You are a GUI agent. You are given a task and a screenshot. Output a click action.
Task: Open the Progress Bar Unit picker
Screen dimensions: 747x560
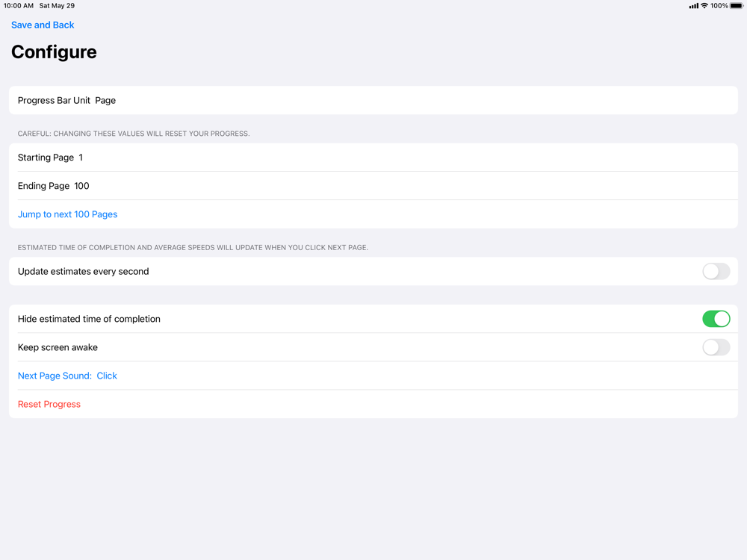click(x=54, y=100)
